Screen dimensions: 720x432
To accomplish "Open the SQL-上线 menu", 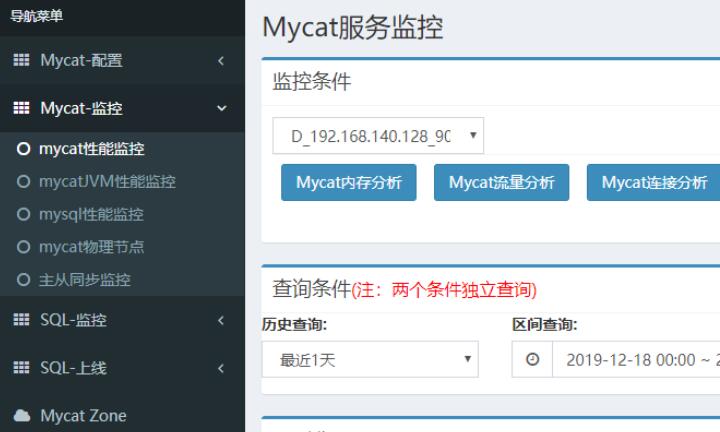I will 73,368.
